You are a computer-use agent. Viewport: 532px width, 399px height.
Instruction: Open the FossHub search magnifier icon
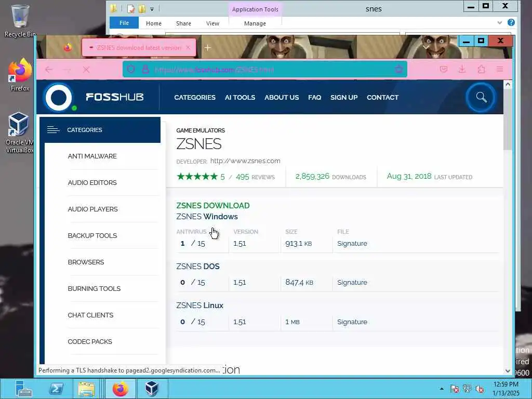(481, 97)
